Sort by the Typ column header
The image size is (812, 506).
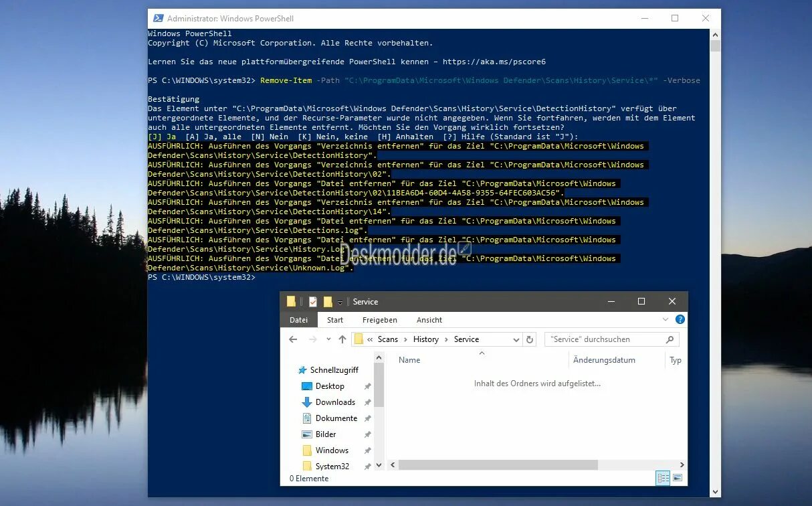676,360
